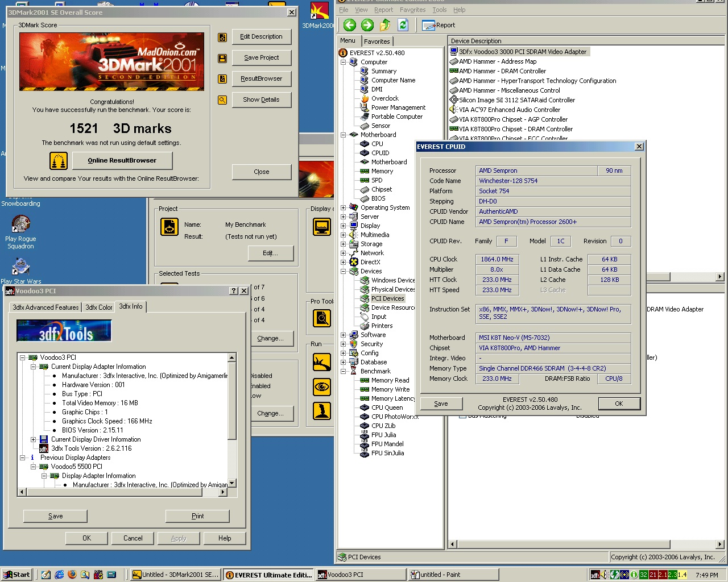Click the Up level arrow icon in EVEREST
This screenshot has width=728, height=582.
385,25
